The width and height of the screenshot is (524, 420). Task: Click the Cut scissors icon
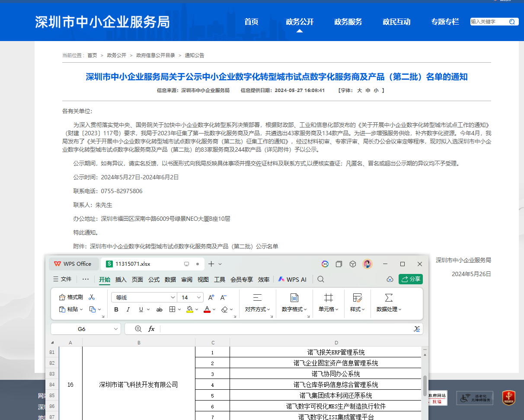92,297
